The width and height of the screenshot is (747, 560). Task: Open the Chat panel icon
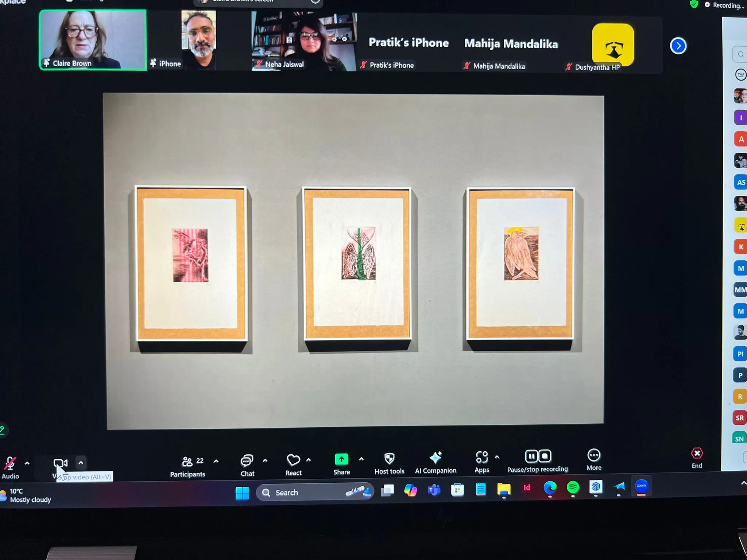point(247,461)
